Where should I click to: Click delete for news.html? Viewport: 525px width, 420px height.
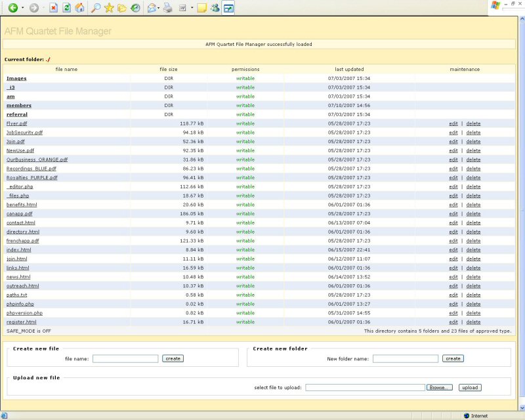click(473, 278)
